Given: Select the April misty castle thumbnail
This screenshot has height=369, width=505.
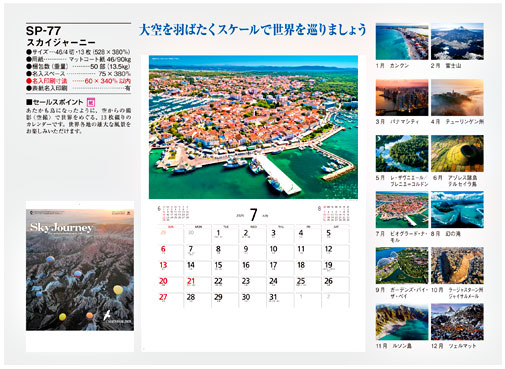Looking at the screenshot, I should 457,98.
